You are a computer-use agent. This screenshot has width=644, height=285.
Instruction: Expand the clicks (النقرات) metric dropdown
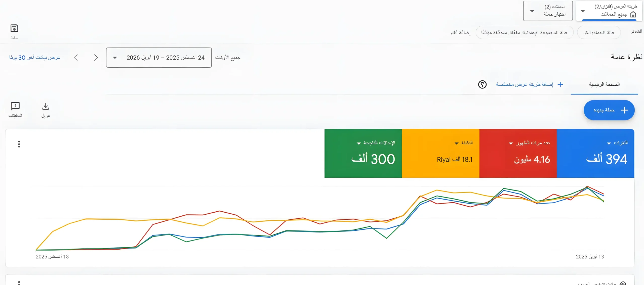click(x=609, y=143)
